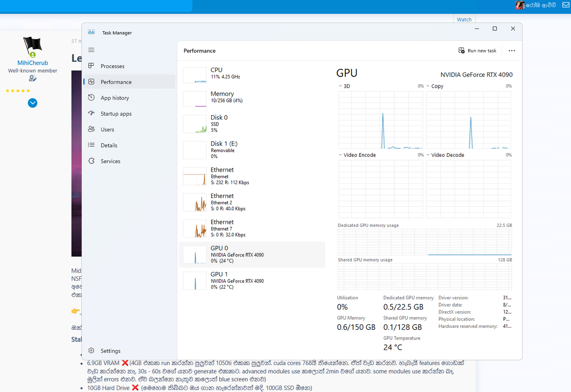
Task: Open the Task Manager hamburger navigation menu
Action: click(91, 50)
